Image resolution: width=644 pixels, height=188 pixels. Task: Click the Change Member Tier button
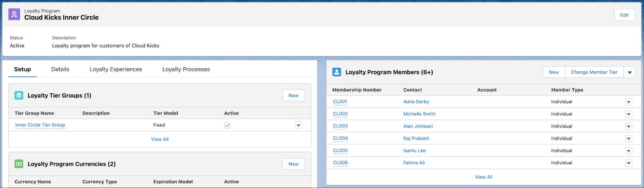click(x=594, y=72)
